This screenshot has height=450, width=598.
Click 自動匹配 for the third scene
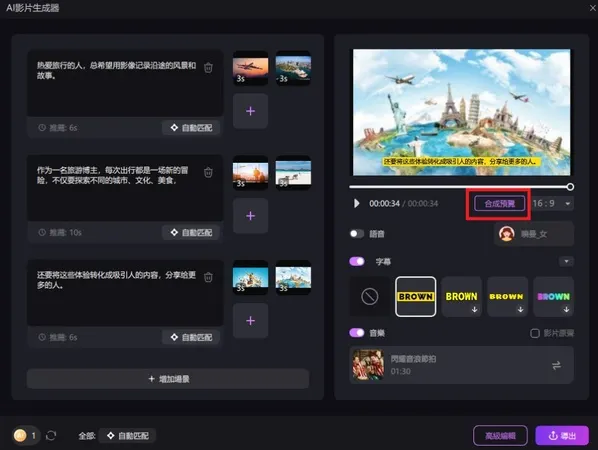point(191,337)
